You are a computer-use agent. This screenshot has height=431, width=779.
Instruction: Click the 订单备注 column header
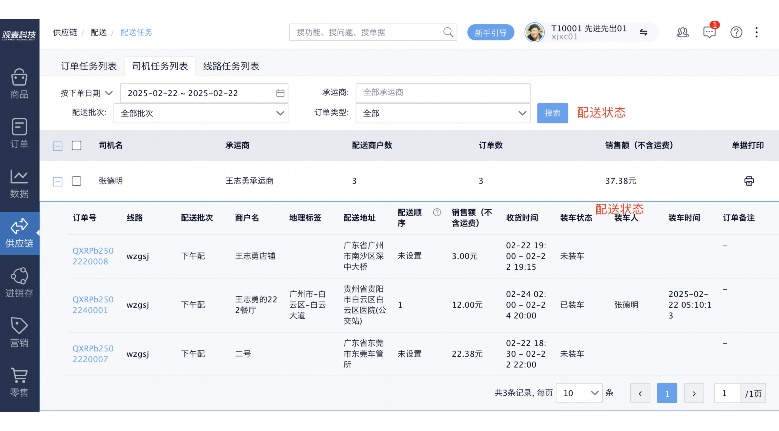click(x=738, y=217)
